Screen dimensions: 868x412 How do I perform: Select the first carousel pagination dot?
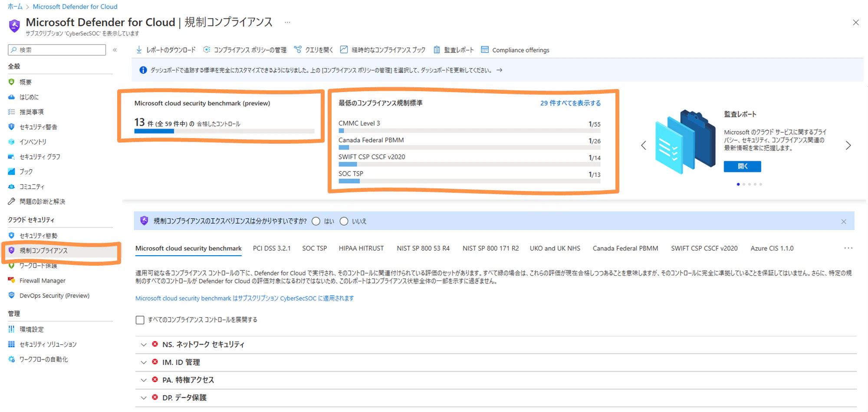[738, 184]
